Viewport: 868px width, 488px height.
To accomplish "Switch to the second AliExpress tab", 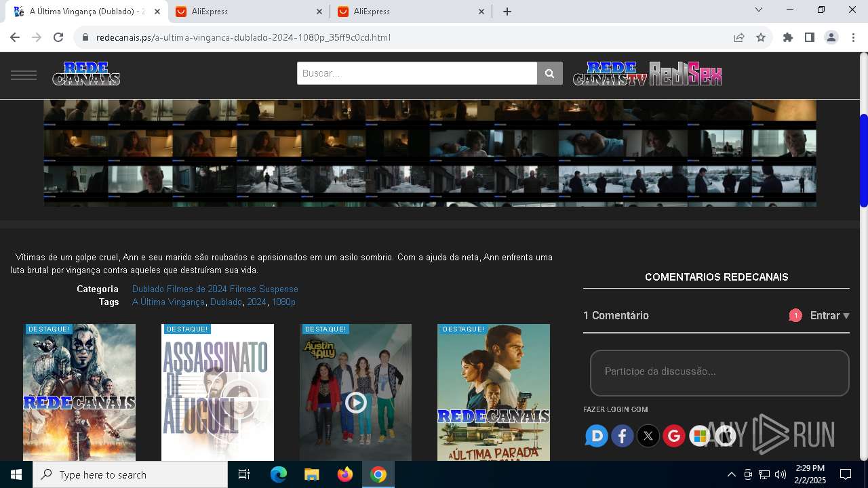I will pyautogui.click(x=411, y=12).
